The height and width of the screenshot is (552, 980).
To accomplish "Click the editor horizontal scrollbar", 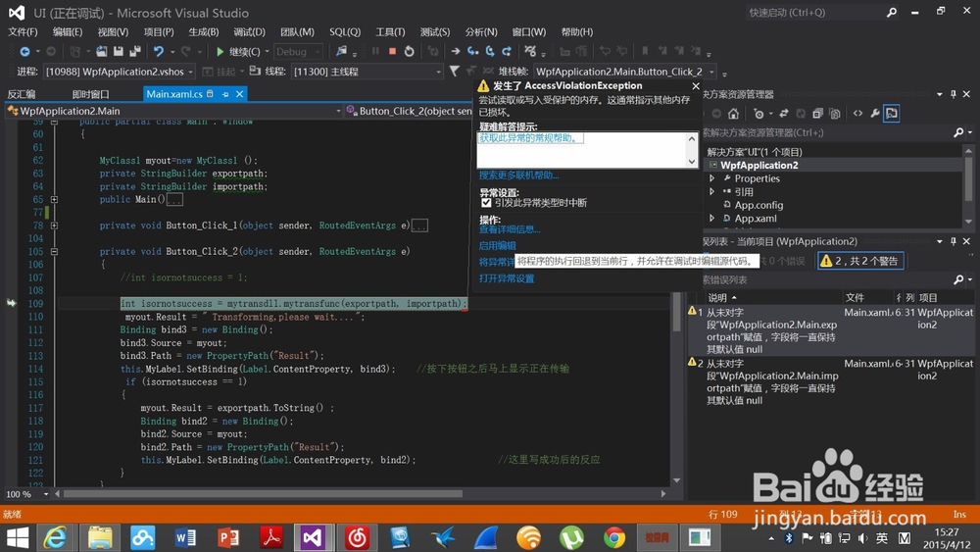I will [263, 494].
